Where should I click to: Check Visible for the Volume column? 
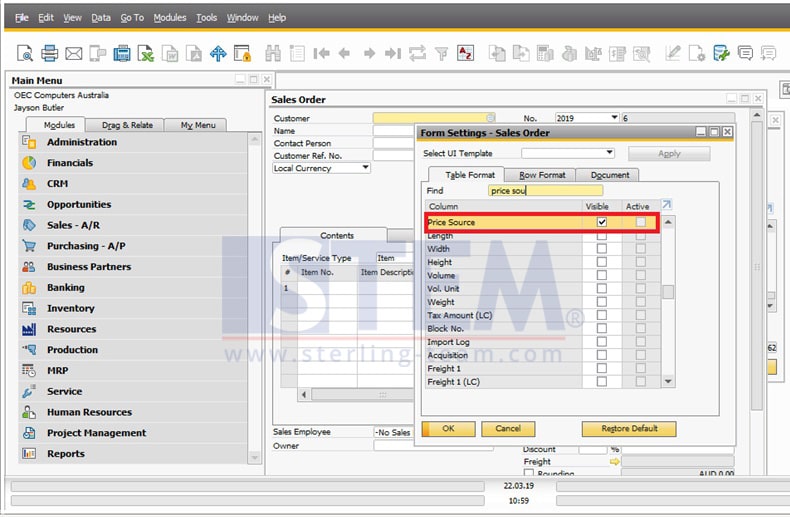[602, 275]
